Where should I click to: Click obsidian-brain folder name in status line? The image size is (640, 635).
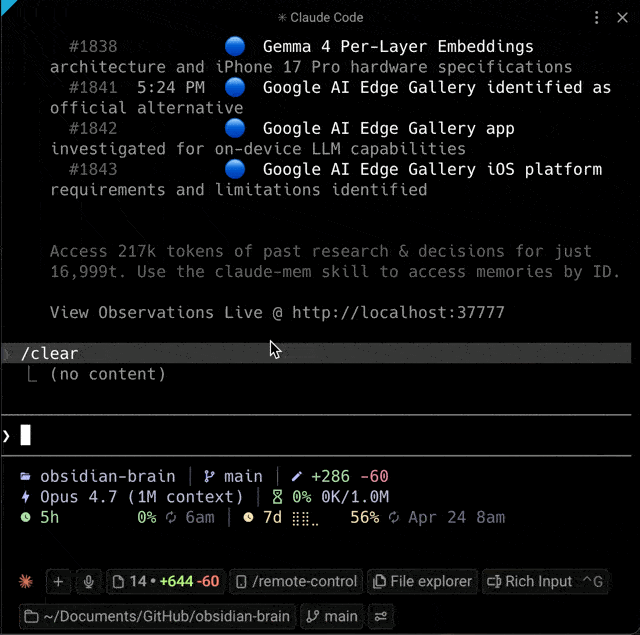[x=108, y=476]
